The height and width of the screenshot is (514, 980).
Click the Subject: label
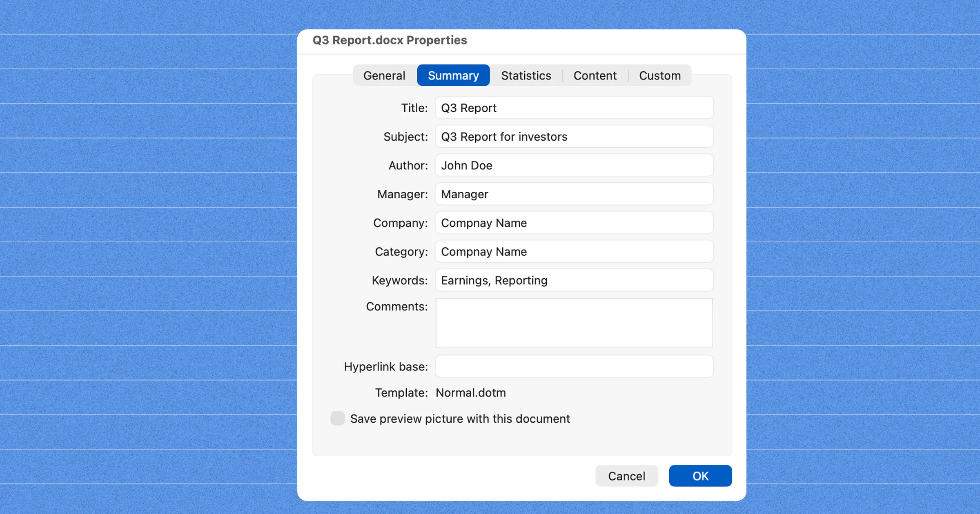(405, 137)
